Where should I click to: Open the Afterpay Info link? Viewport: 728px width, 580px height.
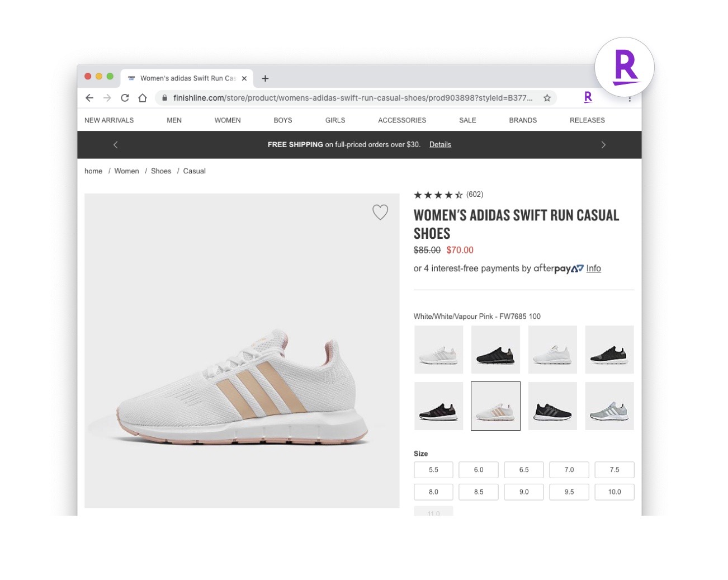click(x=594, y=268)
